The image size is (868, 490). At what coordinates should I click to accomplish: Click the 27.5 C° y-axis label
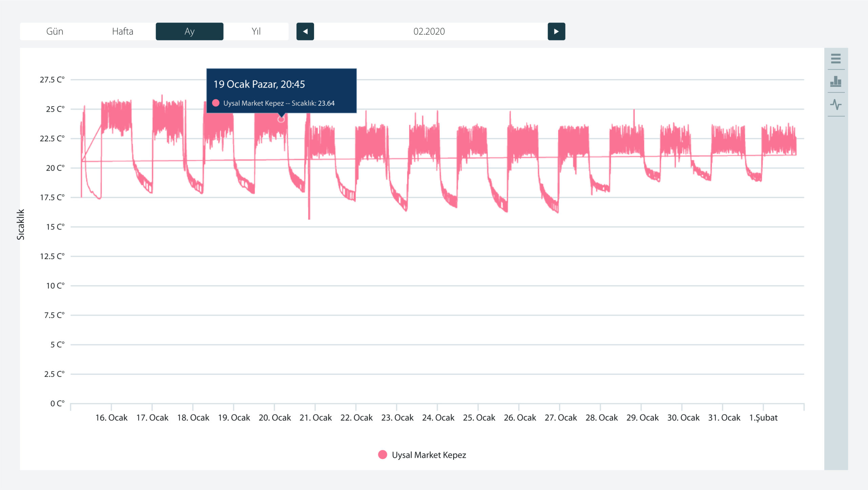(52, 80)
